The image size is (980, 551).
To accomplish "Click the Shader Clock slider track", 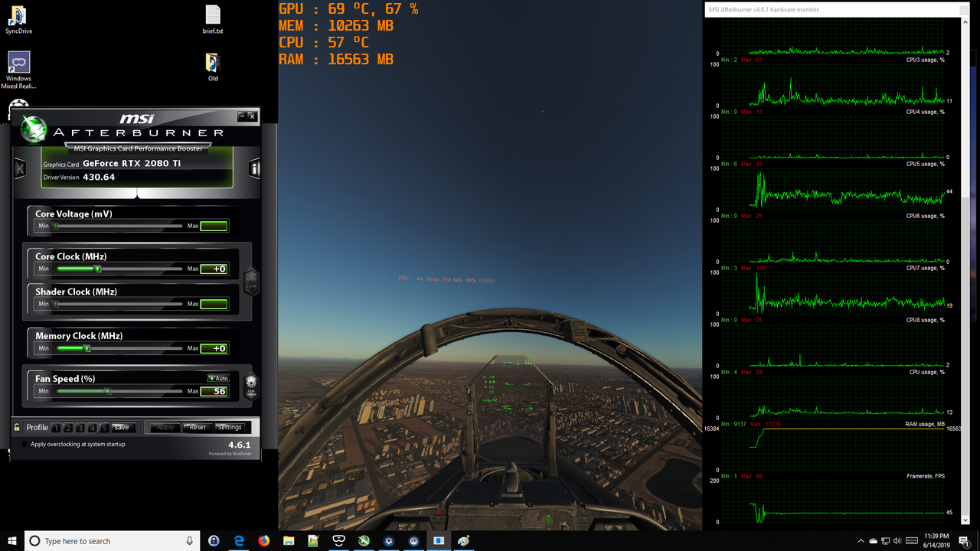I will click(119, 304).
